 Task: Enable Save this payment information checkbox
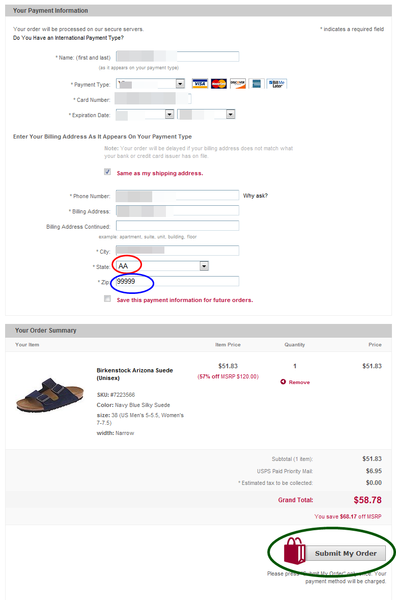108,298
